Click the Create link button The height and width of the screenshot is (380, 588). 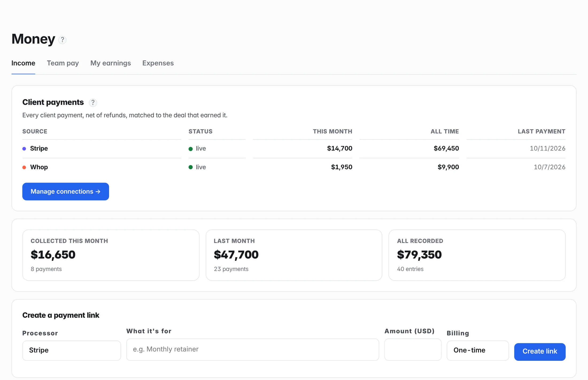(x=540, y=352)
